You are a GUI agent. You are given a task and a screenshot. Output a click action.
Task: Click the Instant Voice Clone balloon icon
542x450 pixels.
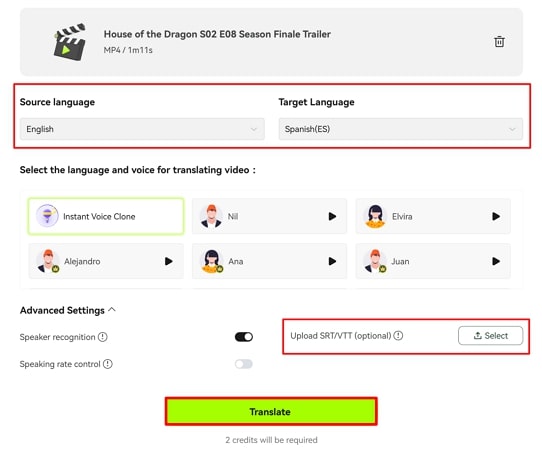point(47,216)
